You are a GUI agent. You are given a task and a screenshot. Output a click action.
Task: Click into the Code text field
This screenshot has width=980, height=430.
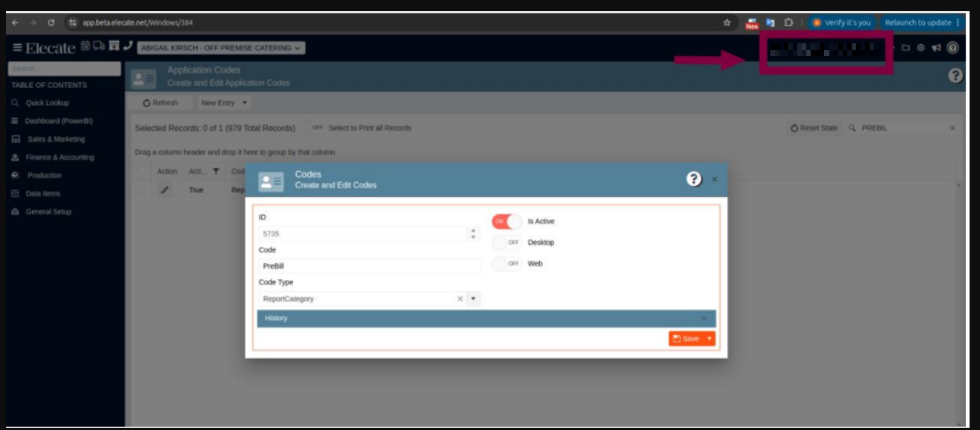click(369, 267)
